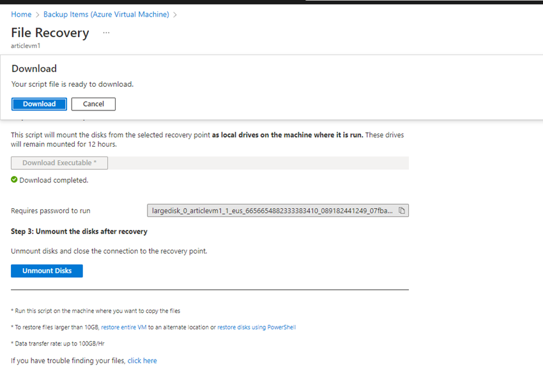Viewport: 543px width, 392px height.
Task: Click the chevron after Home breadcrumb
Action: coord(38,14)
